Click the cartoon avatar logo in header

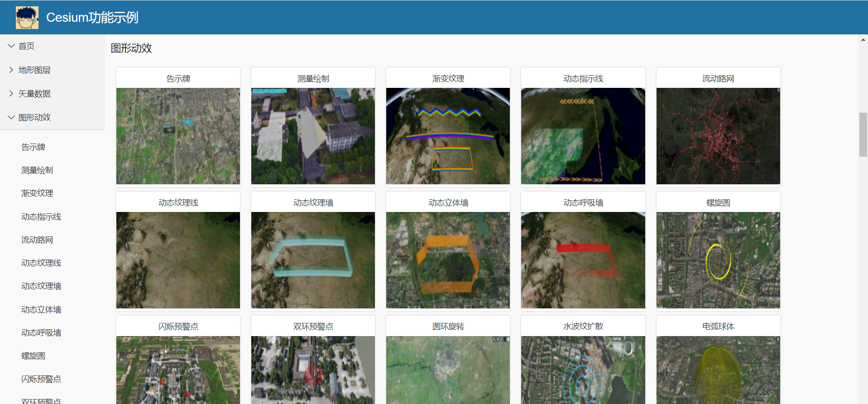coord(27,18)
